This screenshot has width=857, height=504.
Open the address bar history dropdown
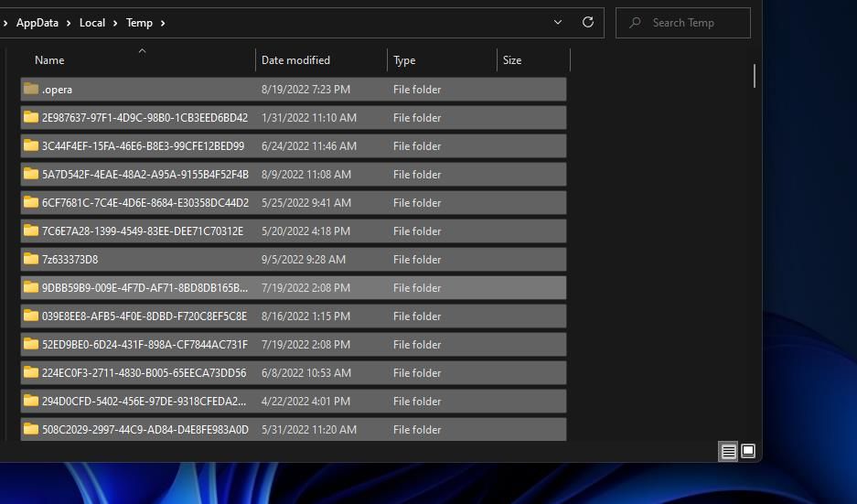tap(558, 23)
